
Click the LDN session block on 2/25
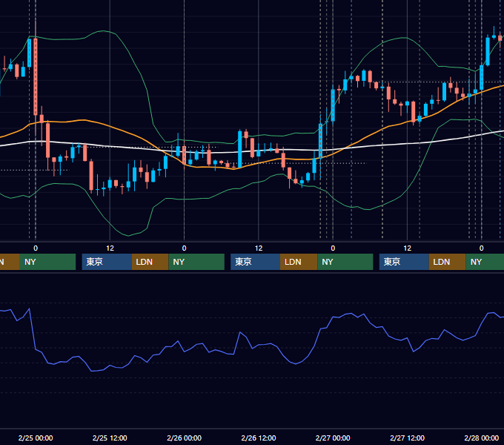[150, 262]
